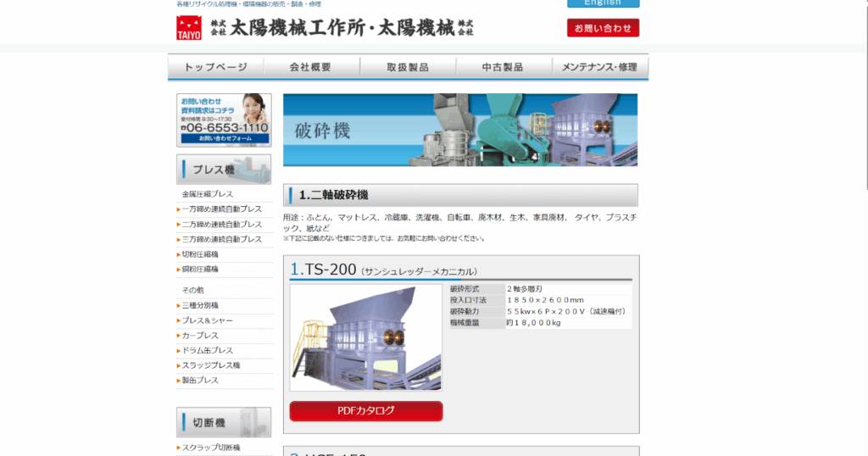Click the 06-6553-1110 contact banner
Viewport: 868px width, 456px height.
[x=224, y=120]
